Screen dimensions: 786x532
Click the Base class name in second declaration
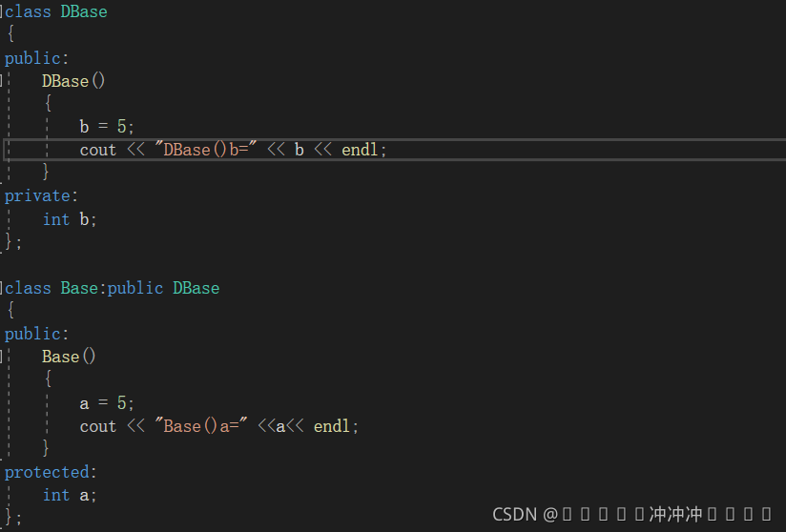pyautogui.click(x=79, y=289)
